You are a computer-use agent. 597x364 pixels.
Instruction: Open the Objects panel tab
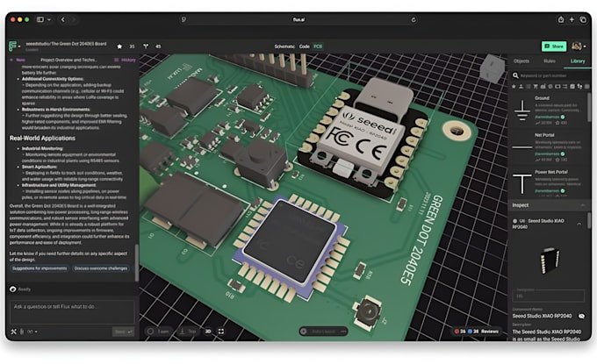point(521,61)
